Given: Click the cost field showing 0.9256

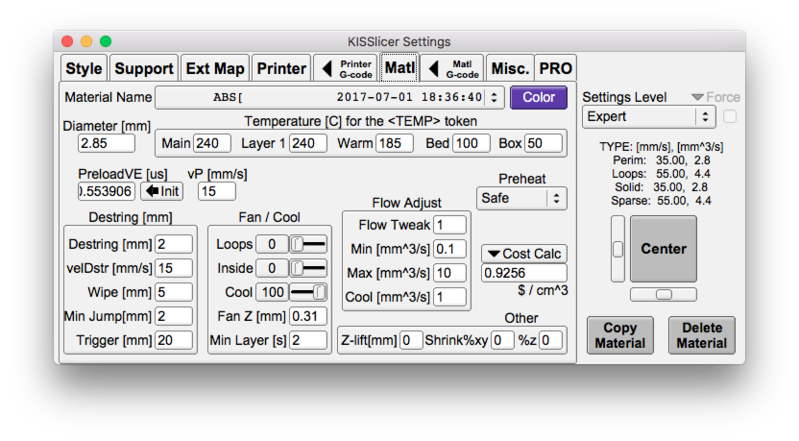Looking at the screenshot, I should 524,273.
